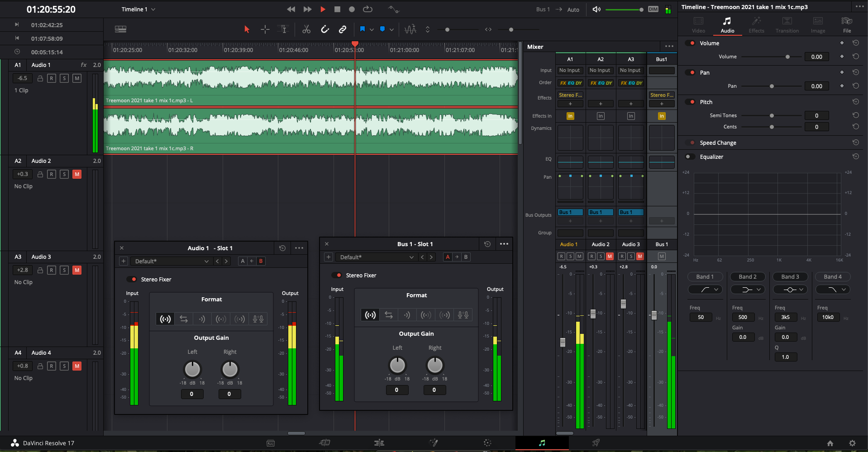This screenshot has height=452, width=868.
Task: Open Bus 1 Slot 1 plugin options menu
Action: [x=504, y=244]
